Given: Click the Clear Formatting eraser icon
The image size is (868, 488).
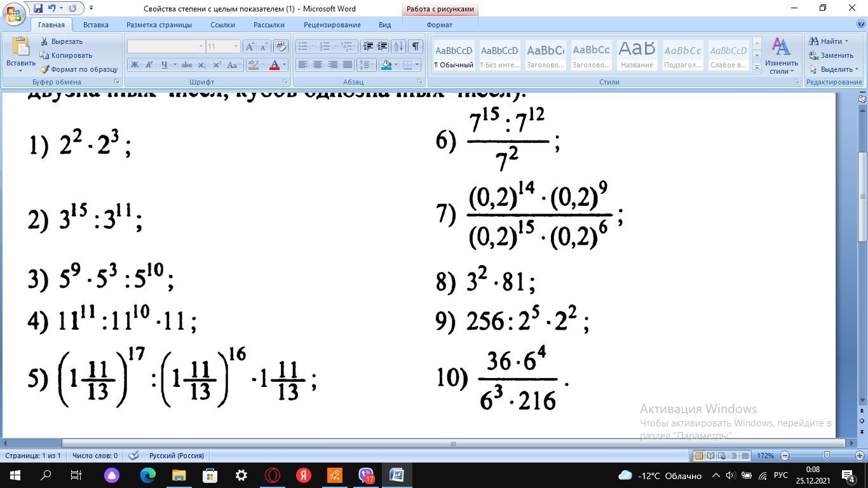Looking at the screenshot, I should [x=280, y=46].
